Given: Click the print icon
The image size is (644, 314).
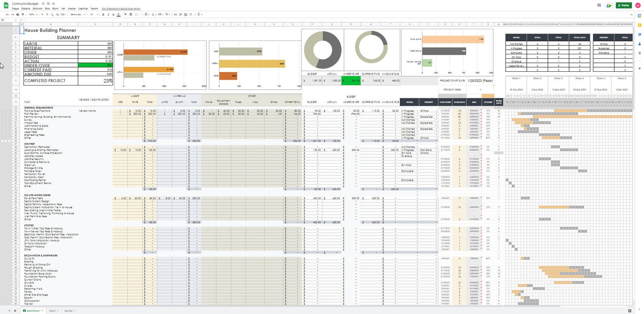Looking at the screenshot, I should click(x=17, y=15).
